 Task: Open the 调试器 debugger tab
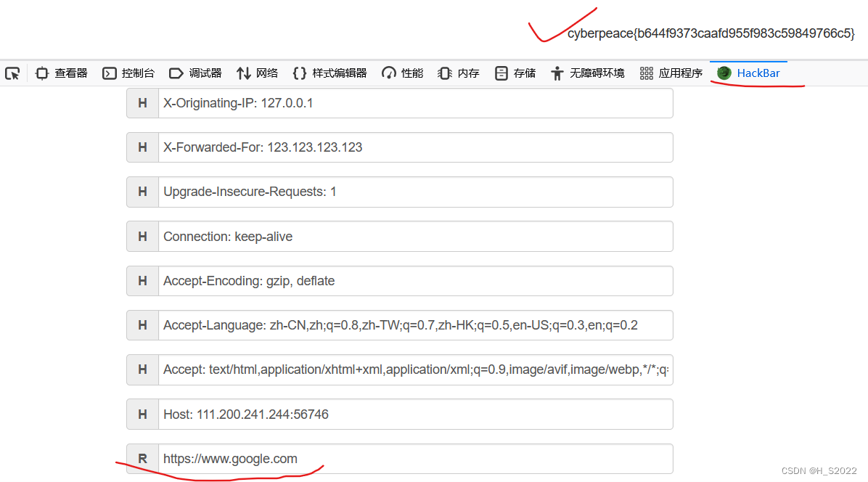click(x=195, y=73)
